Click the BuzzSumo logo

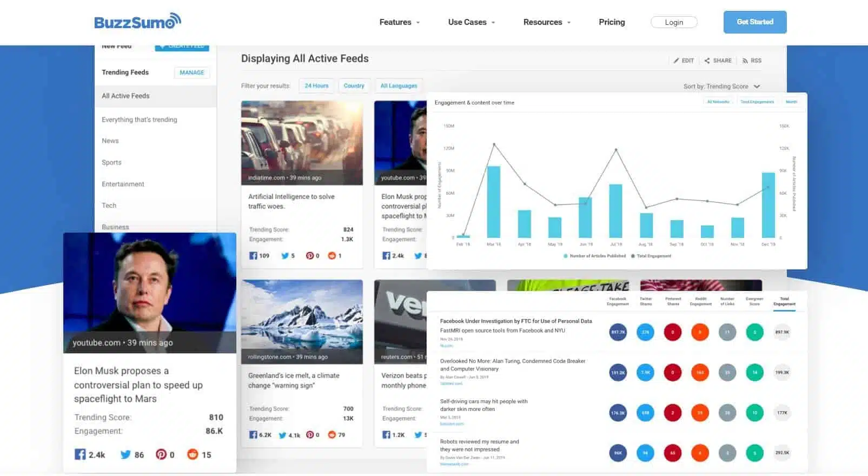click(137, 22)
